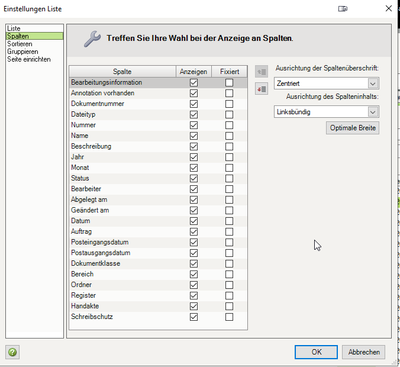Uncheck Anzeigen for Dateityp
The width and height of the screenshot is (400, 367).
coord(194,115)
